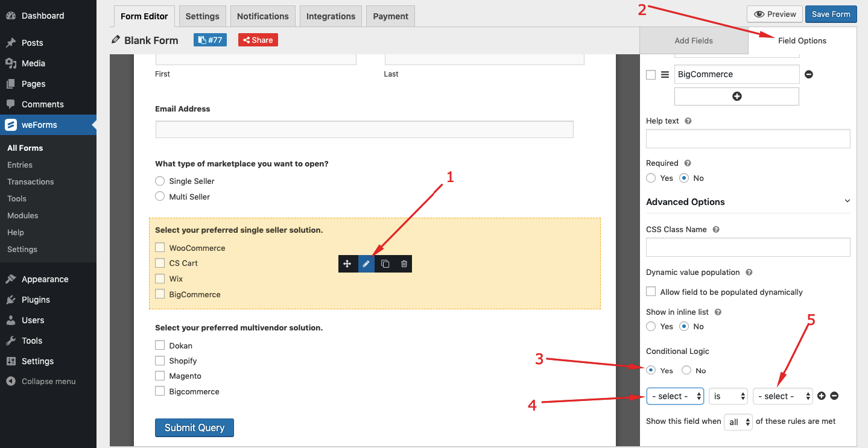
Task: Collapse the Advanced Options section
Action: click(847, 200)
